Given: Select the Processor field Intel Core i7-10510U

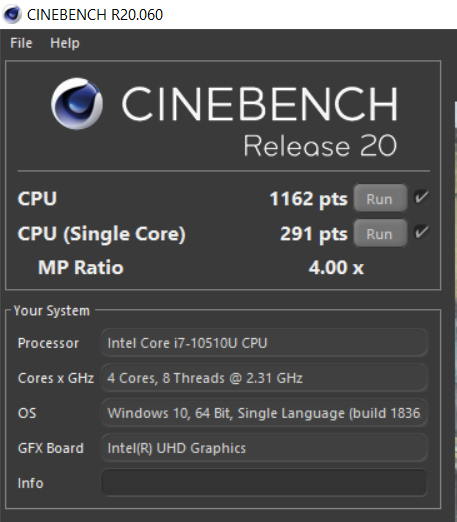Looking at the screenshot, I should [264, 343].
